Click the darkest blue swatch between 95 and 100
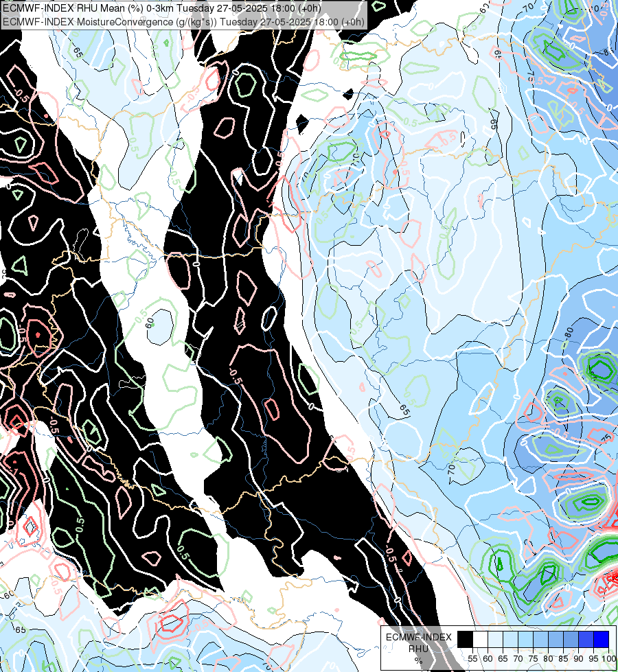The height and width of the screenshot is (672, 618). 602,640
